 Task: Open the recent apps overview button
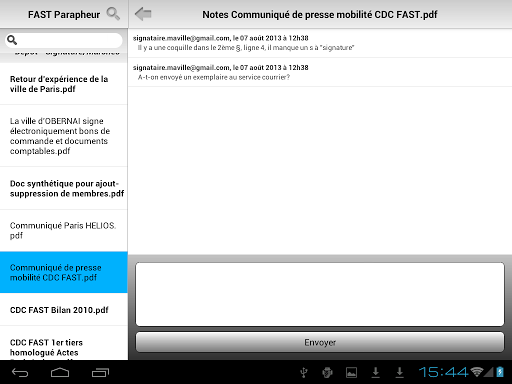pos(100,372)
